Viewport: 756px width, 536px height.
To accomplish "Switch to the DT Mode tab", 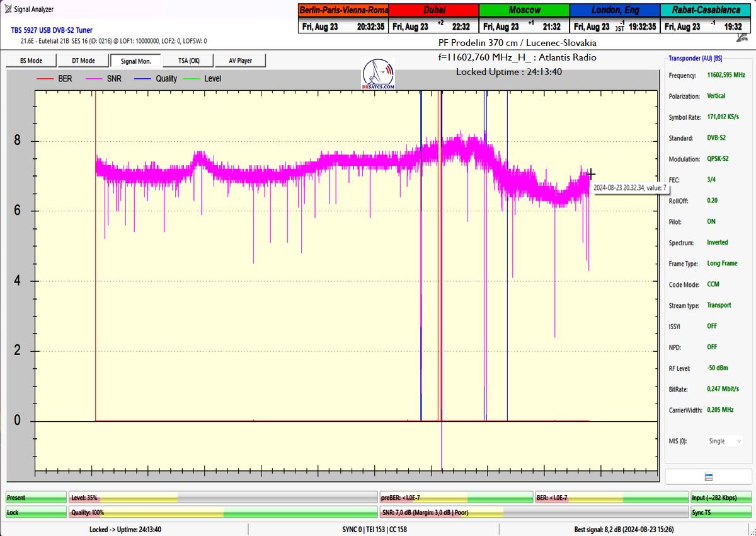I will click(83, 61).
